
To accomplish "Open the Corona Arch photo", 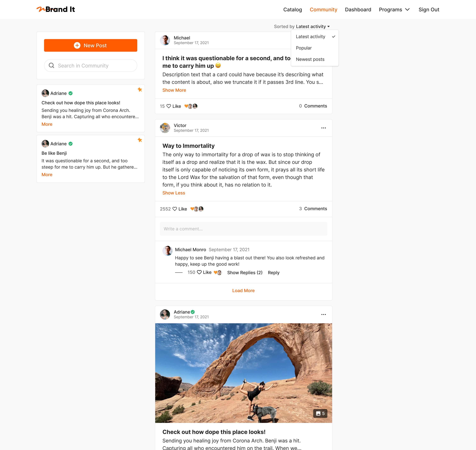I will pos(244,373).
